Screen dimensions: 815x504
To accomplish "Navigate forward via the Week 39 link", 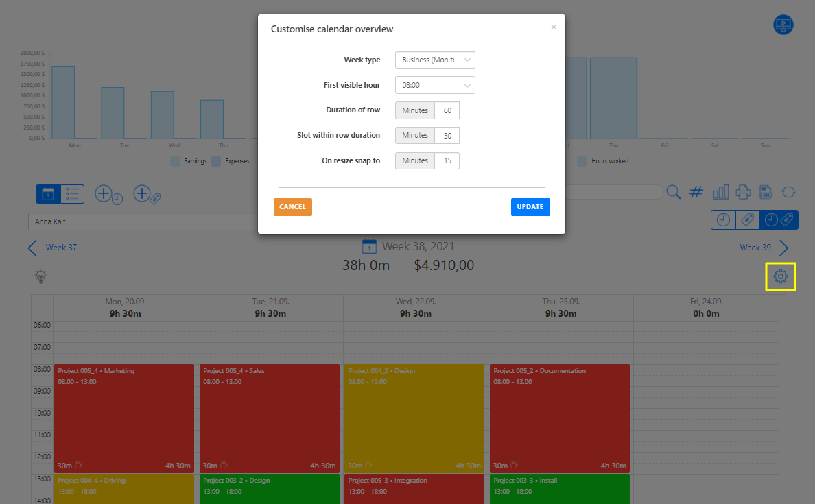I will [x=755, y=247].
